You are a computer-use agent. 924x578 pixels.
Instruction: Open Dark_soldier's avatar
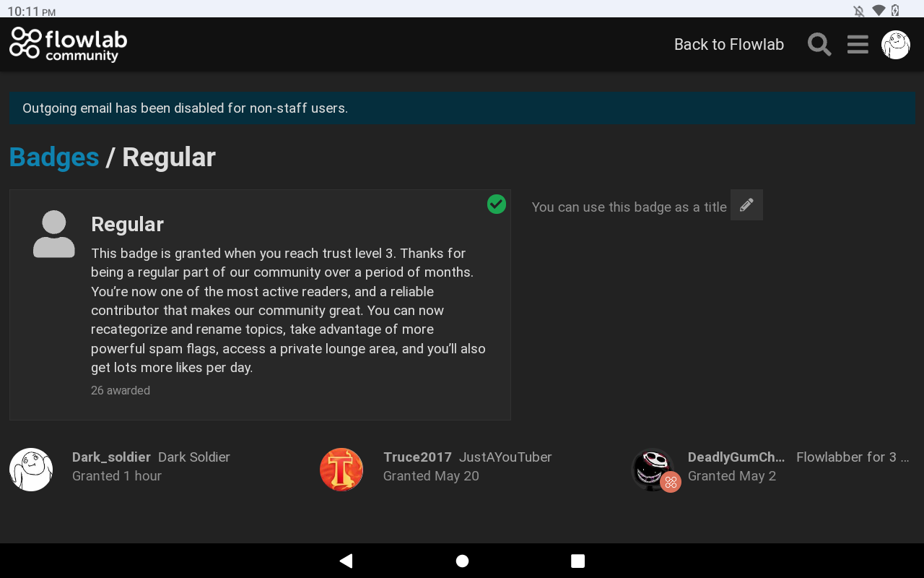click(x=31, y=470)
